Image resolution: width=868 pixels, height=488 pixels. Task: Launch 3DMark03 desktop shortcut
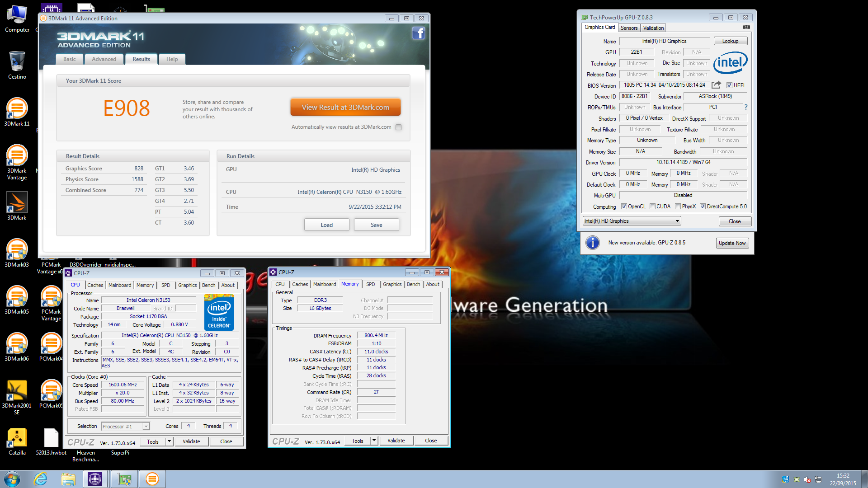(x=17, y=253)
